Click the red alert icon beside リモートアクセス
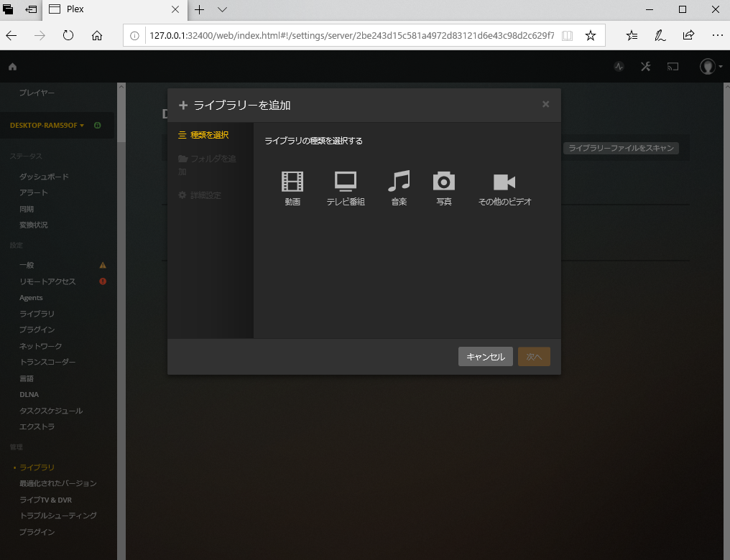Screen dimensions: 730x560 pyautogui.click(x=103, y=281)
